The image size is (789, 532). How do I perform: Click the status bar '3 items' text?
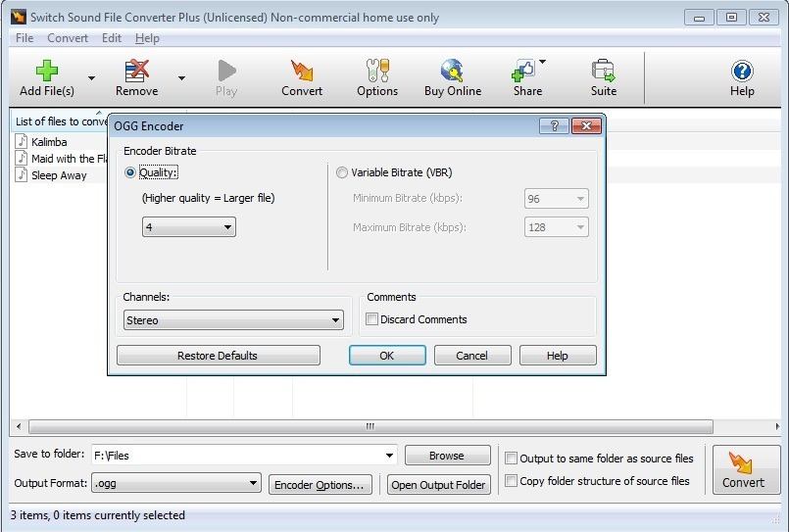click(x=98, y=515)
